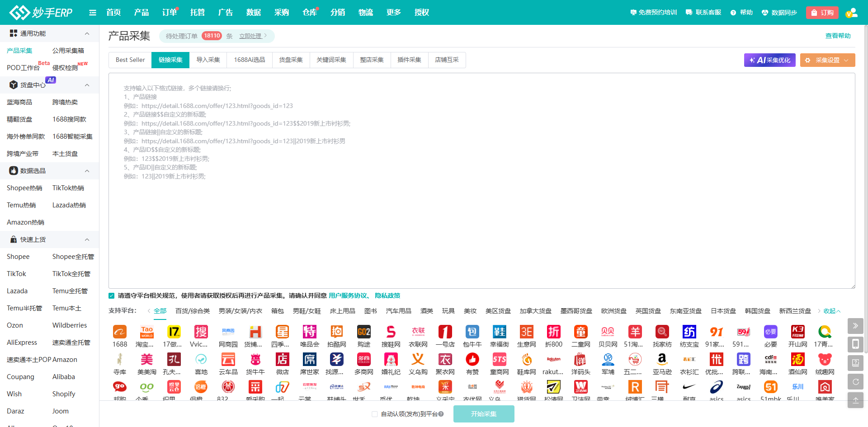Screen dimensions: 868x427
Task: Open the 用户服务协议 link
Action: pyautogui.click(x=348, y=296)
